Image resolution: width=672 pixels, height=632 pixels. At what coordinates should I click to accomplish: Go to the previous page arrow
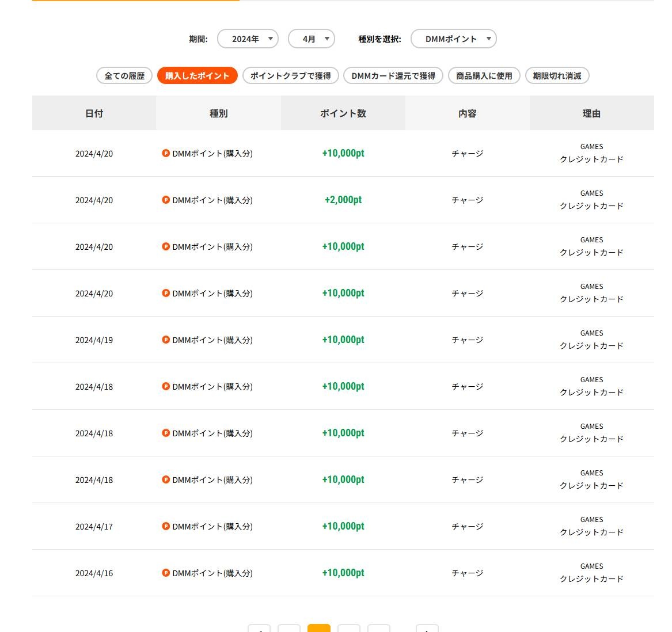(x=259, y=629)
